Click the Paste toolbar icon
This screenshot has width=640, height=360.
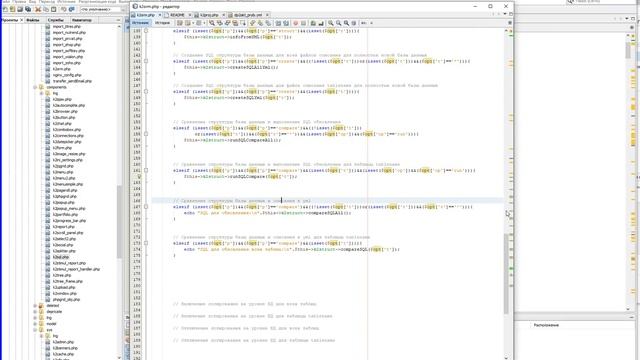(53, 9)
